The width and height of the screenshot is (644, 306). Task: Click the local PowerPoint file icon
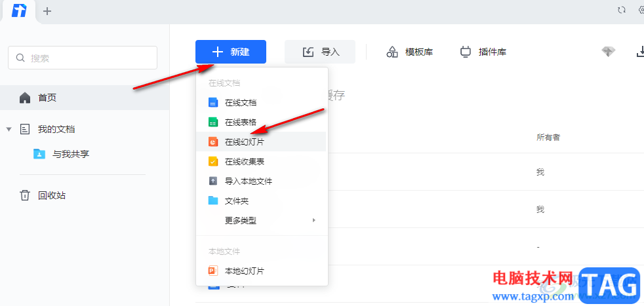click(x=212, y=271)
